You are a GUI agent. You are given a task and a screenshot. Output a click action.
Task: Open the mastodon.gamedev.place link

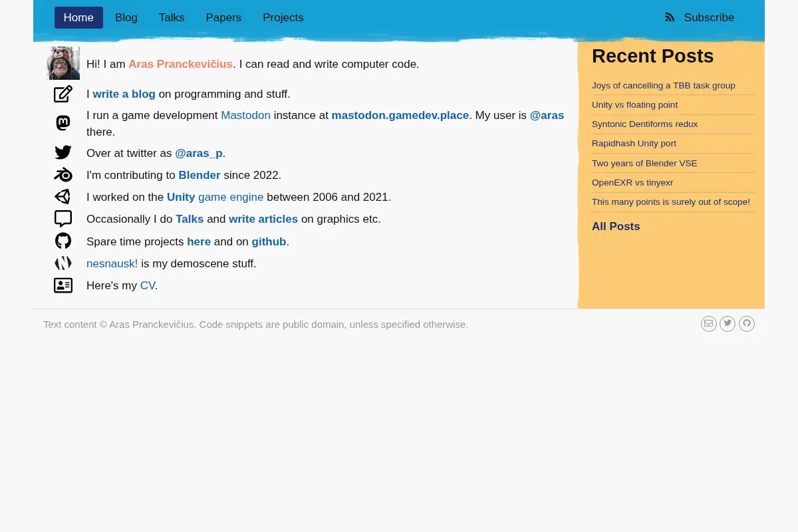pos(400,116)
